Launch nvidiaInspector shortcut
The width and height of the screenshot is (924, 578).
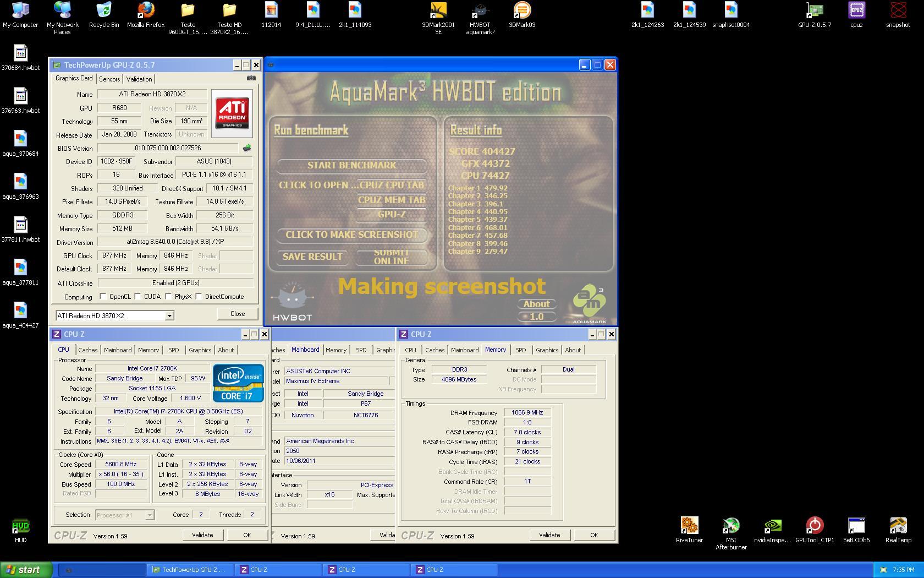point(773,530)
